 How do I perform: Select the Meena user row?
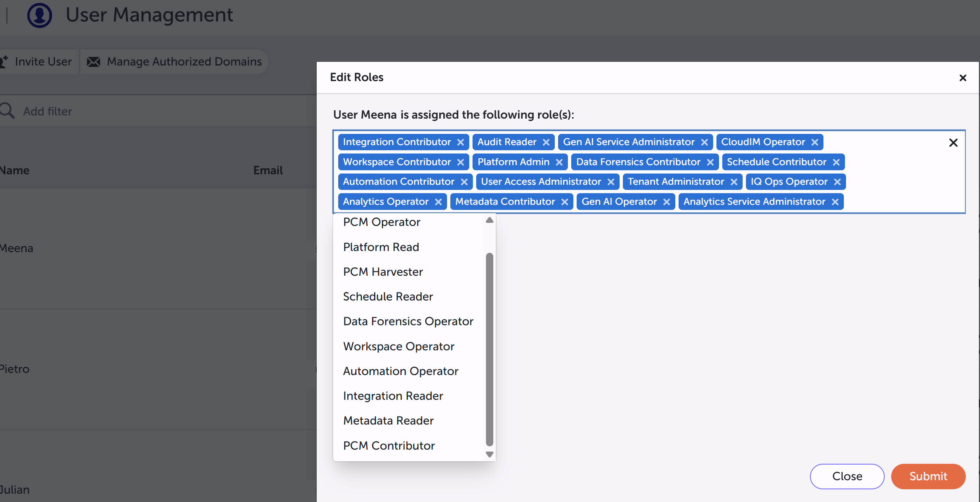[158, 248]
